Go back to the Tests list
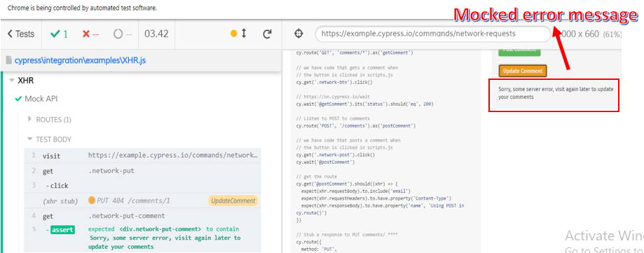 [x=21, y=34]
